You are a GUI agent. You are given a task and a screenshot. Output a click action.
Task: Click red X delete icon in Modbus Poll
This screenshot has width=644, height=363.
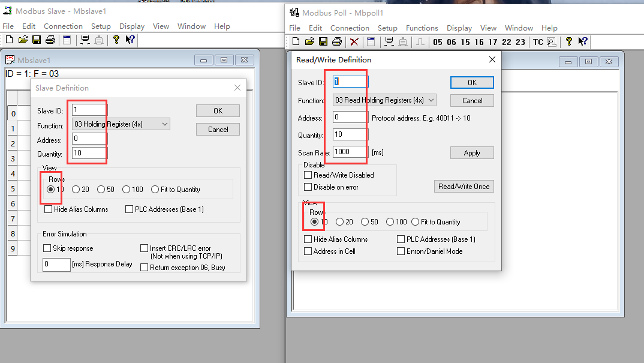pyautogui.click(x=354, y=41)
